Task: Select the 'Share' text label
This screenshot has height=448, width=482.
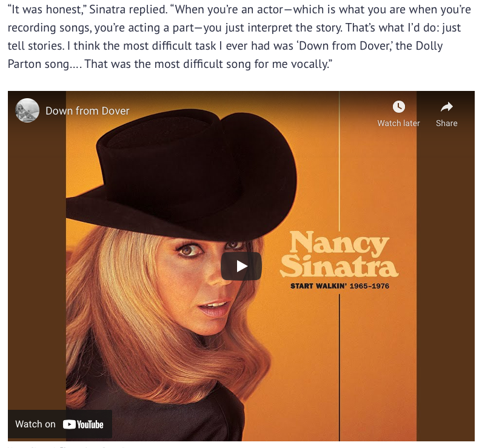Action: pos(446,123)
